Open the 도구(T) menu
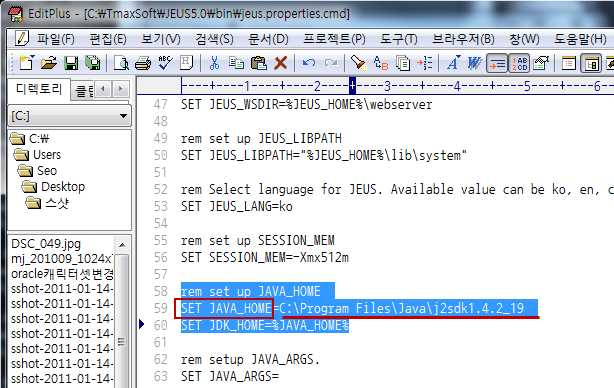 tap(399, 39)
